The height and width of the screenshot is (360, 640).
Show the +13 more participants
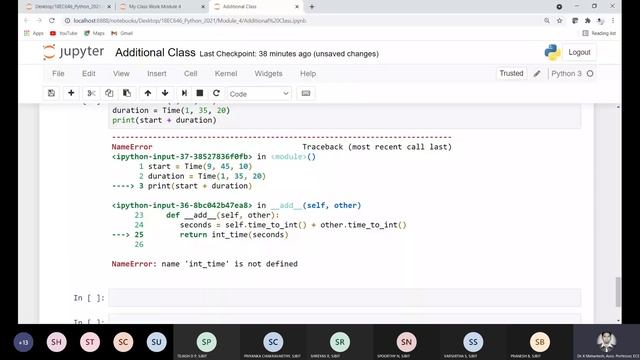tap(23, 342)
